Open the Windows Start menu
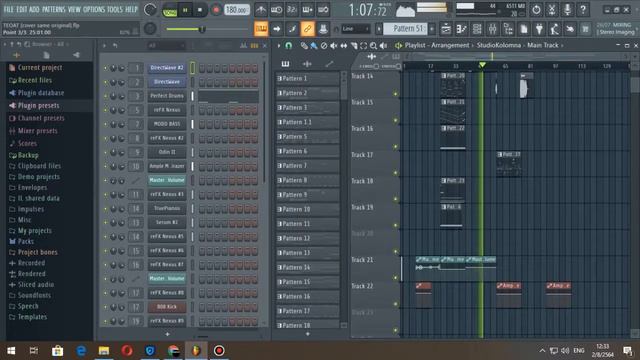This screenshot has height=360, width=640. coord(11,351)
